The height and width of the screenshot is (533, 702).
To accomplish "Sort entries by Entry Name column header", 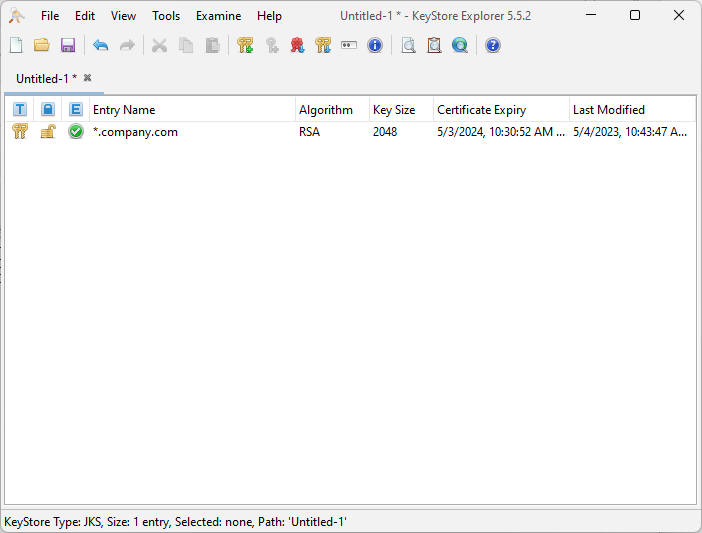I will point(192,110).
